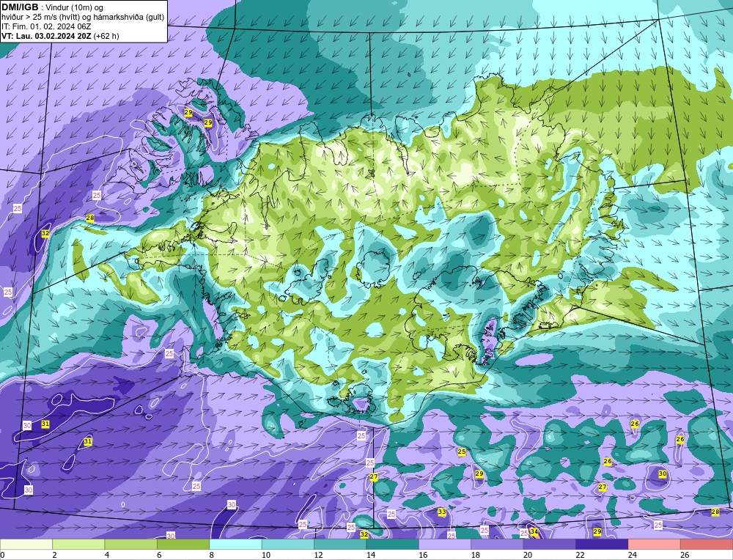This screenshot has height=560, width=733.
Task: Click the 16–18 m/s lavender legend swatch
Action: pos(445,545)
